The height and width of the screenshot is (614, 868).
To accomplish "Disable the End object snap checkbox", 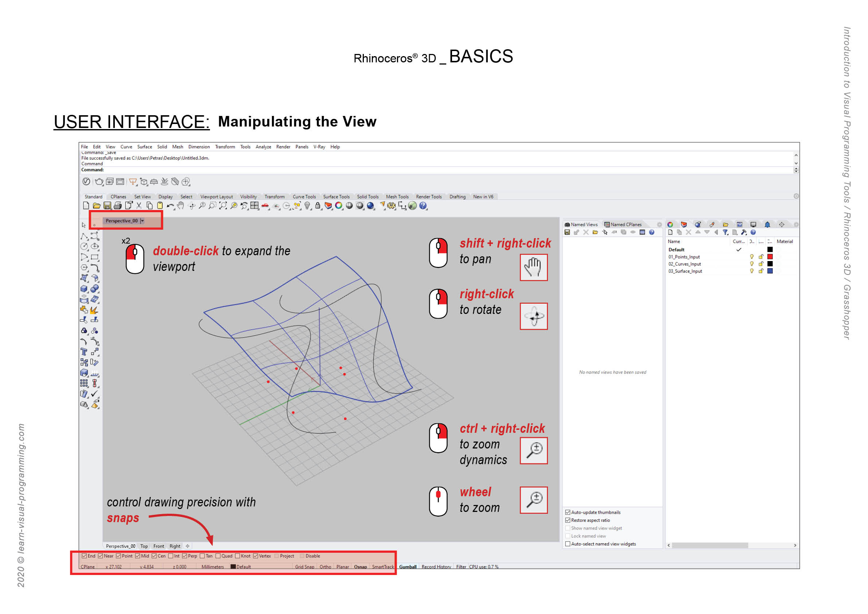I will (84, 556).
